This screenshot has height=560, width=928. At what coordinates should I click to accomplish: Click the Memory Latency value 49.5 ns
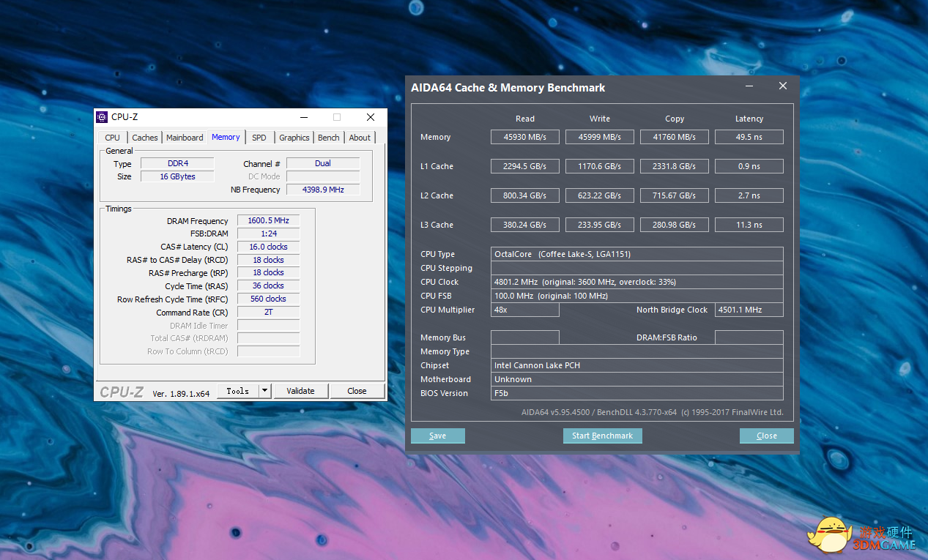coord(749,137)
